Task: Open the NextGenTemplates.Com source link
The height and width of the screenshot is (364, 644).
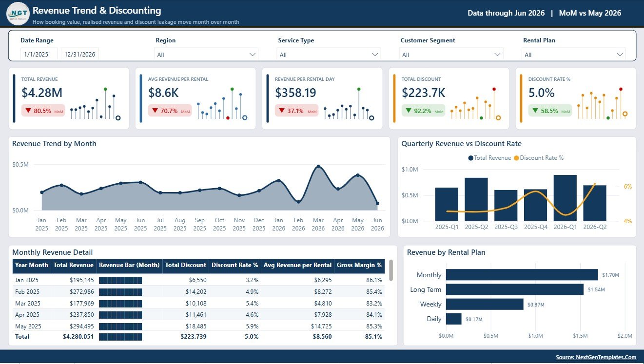Action: click(596, 357)
